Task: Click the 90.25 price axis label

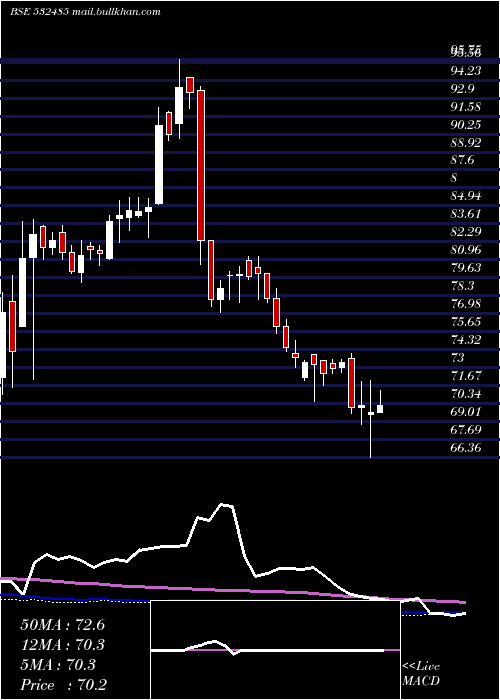Action: [466, 124]
